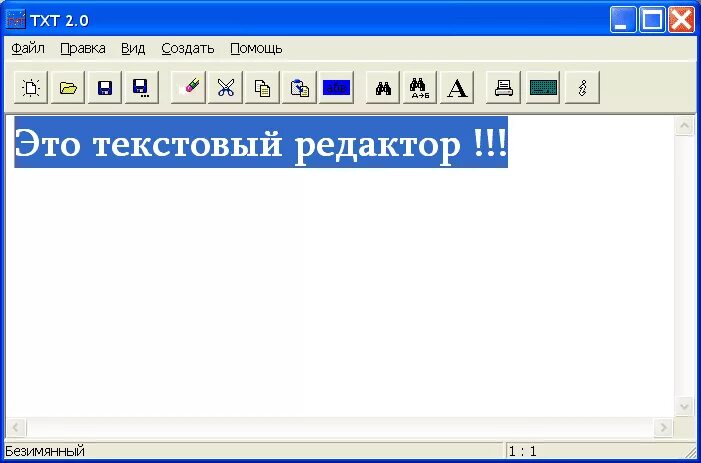Open a file with the folder icon
This screenshot has width=701, height=463.
click(68, 87)
